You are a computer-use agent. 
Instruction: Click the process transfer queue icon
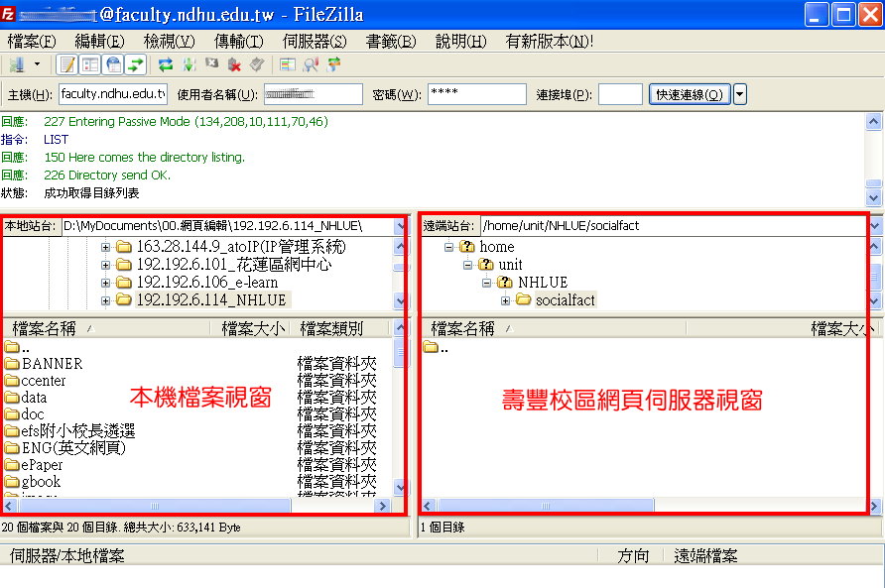(x=187, y=64)
